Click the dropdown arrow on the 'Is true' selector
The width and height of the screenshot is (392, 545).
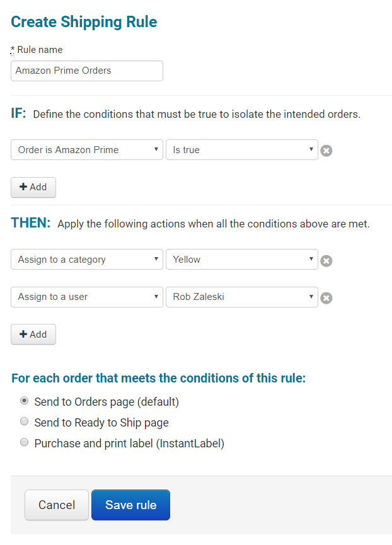(309, 150)
